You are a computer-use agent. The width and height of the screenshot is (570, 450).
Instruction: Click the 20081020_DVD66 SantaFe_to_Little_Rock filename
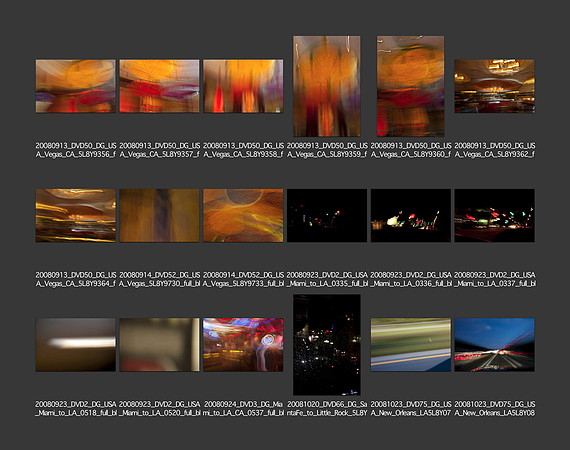[327, 408]
